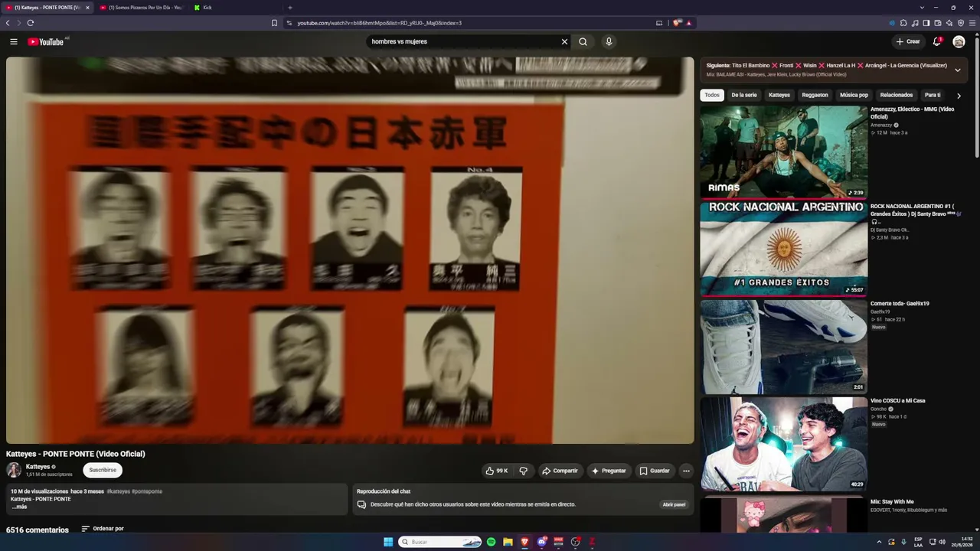The image size is (980, 551).
Task: Open the YouTube guide hamburger menu
Action: (13, 41)
